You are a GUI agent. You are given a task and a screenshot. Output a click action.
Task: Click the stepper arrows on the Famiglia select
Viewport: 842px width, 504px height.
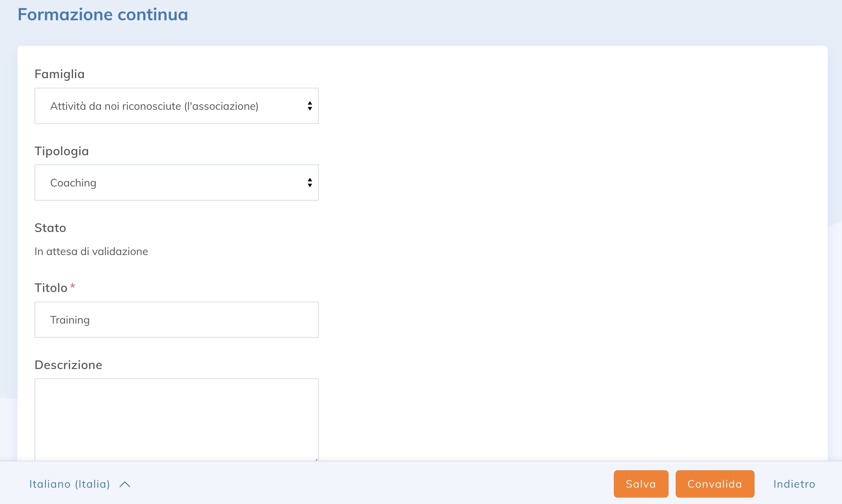(x=310, y=105)
